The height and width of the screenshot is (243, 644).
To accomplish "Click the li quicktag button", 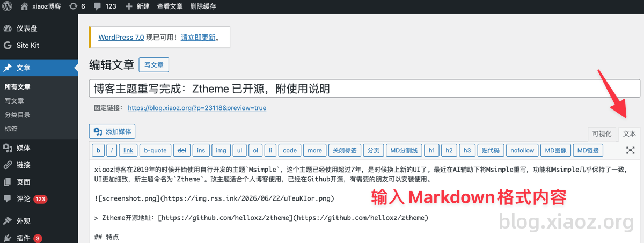I will (271, 150).
